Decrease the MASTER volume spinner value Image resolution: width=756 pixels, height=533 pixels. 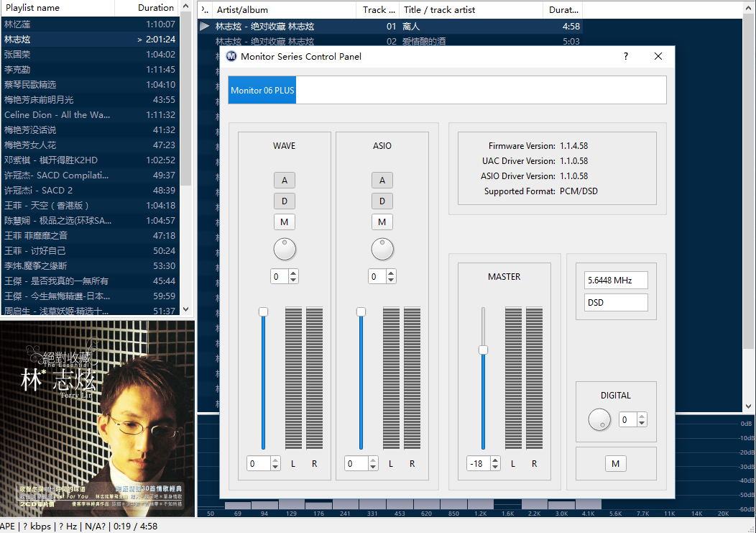coord(494,468)
